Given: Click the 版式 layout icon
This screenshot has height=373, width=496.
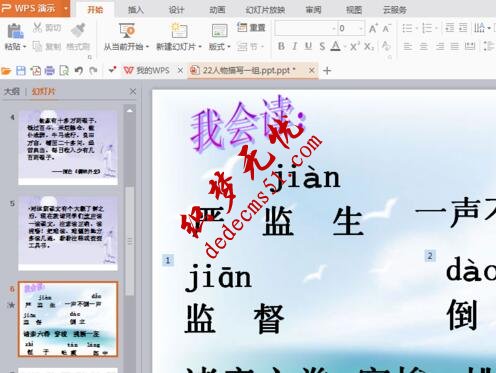Looking at the screenshot, I should point(219,31).
